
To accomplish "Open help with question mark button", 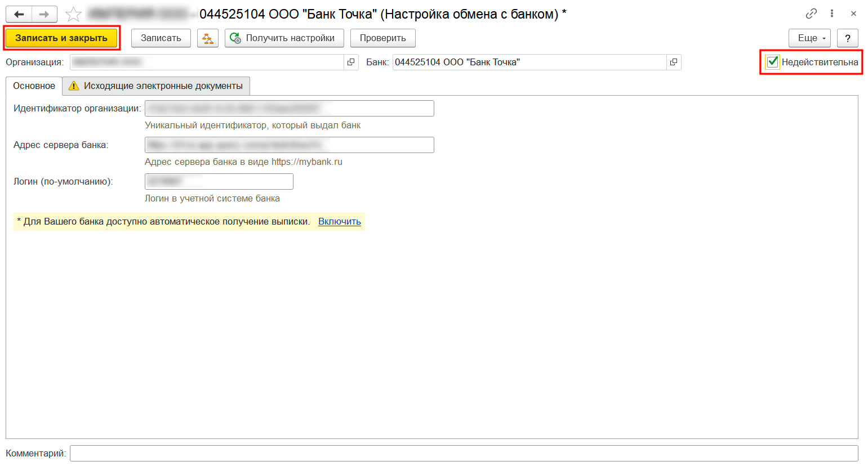I will click(847, 38).
